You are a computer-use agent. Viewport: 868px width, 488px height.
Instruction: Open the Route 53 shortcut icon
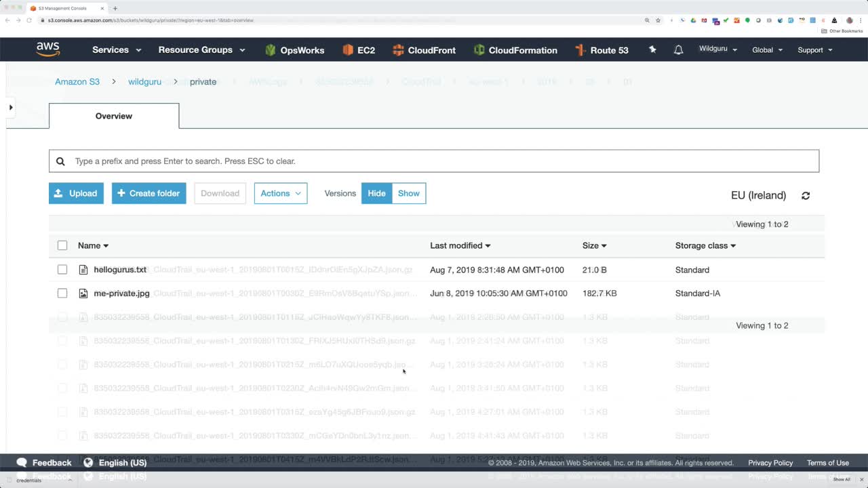pyautogui.click(x=580, y=50)
